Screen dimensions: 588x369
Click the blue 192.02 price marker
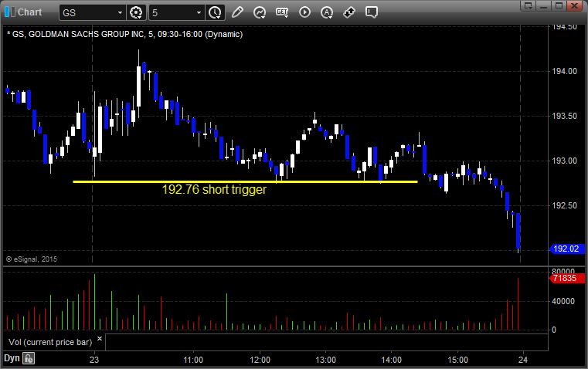coord(567,249)
